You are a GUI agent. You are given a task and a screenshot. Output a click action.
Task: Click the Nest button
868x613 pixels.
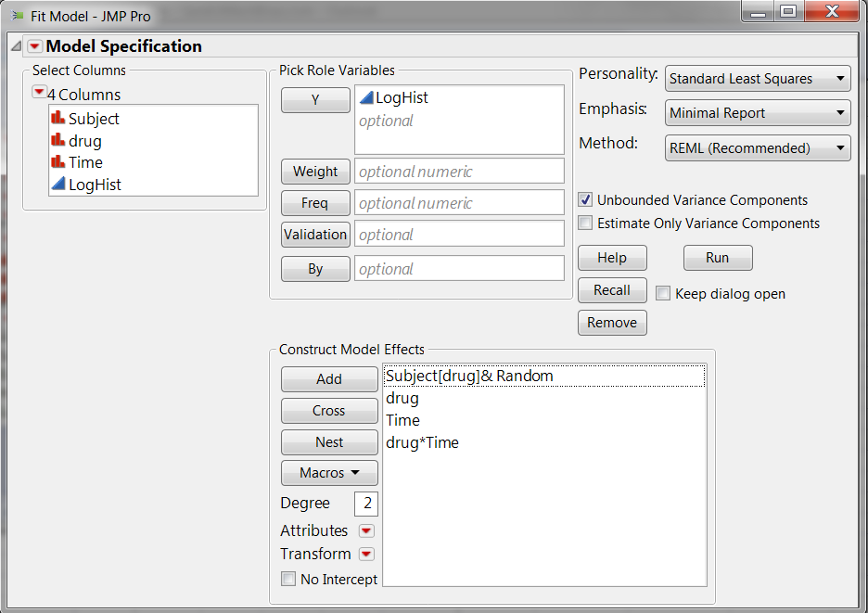pos(329,442)
